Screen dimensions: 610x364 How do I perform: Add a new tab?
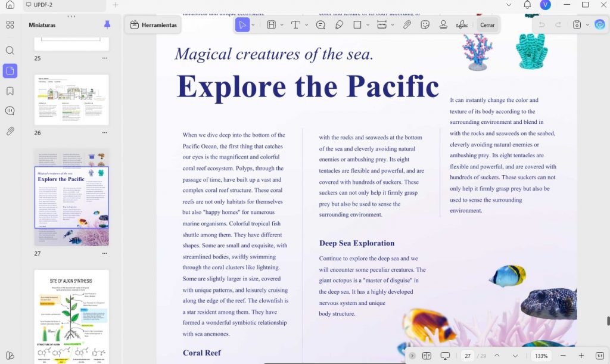click(116, 5)
